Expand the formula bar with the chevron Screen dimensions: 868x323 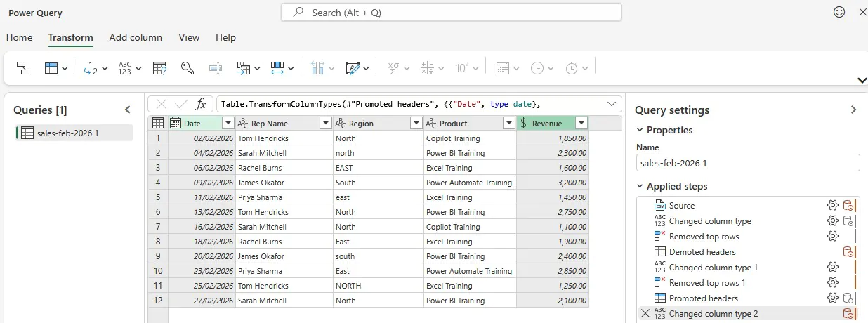click(611, 104)
